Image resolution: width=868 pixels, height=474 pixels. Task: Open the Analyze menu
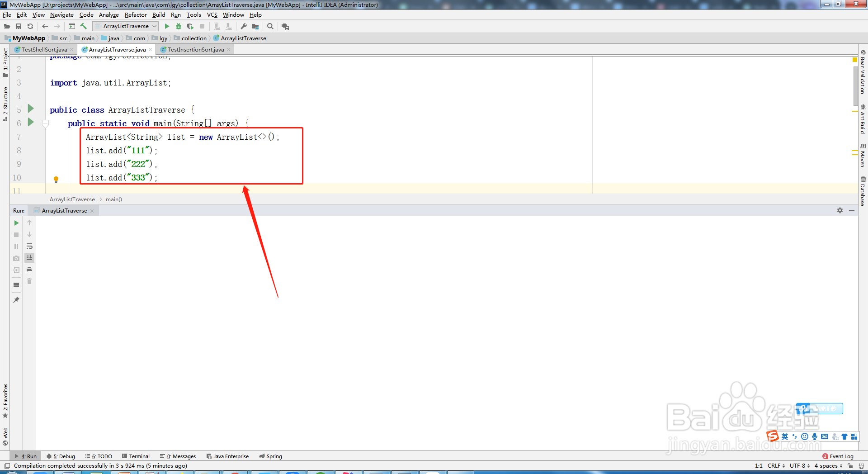pyautogui.click(x=108, y=15)
